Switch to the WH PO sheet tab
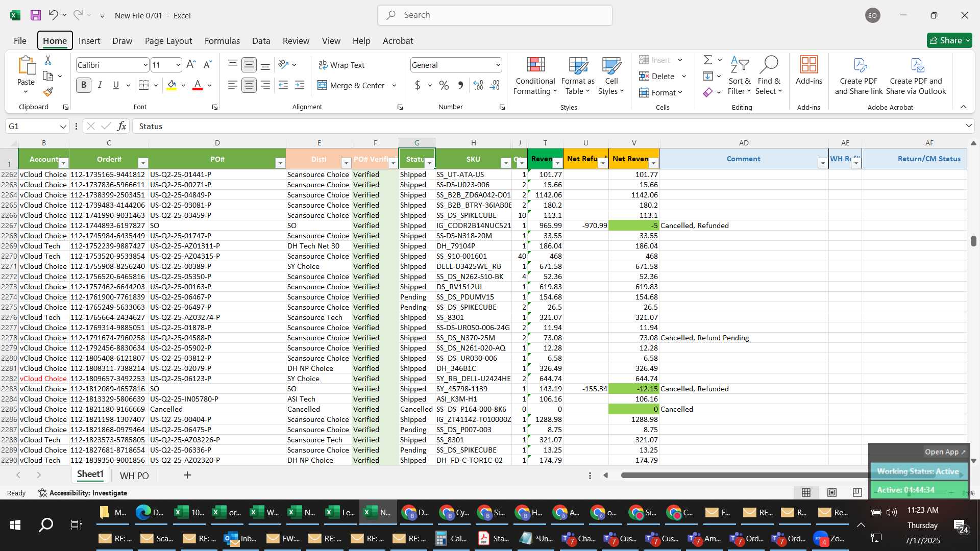 click(134, 475)
